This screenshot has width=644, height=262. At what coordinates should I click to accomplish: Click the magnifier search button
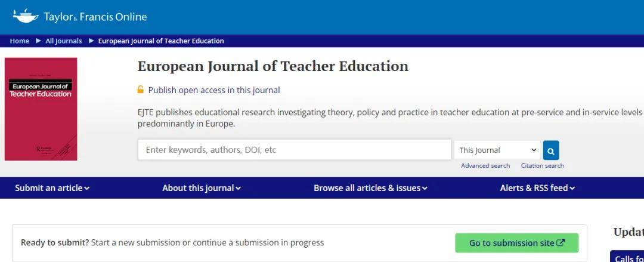(551, 150)
